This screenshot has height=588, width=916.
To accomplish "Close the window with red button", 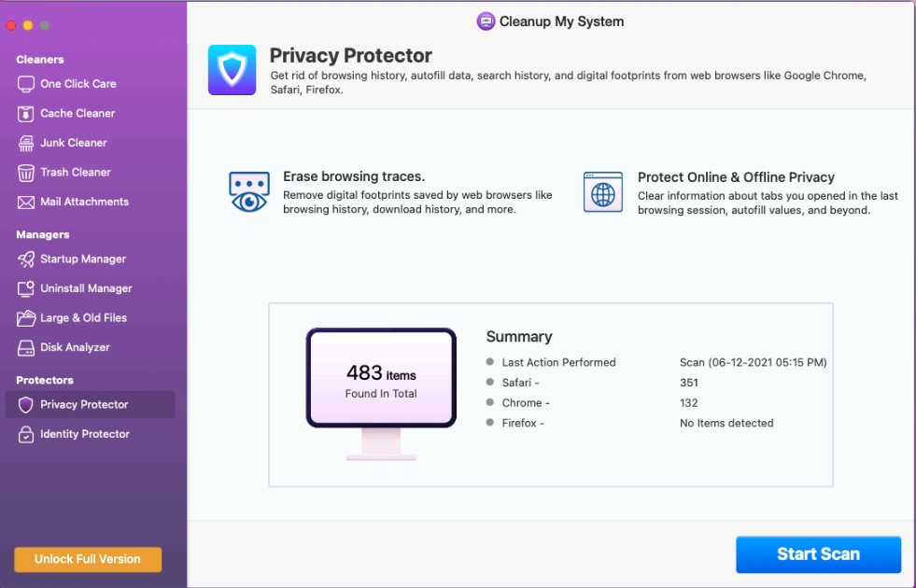I will coord(10,26).
